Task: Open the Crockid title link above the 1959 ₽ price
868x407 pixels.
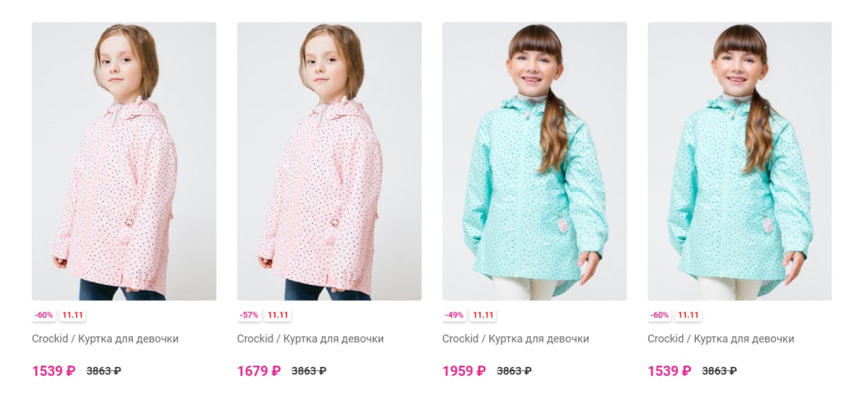Action: [516, 338]
